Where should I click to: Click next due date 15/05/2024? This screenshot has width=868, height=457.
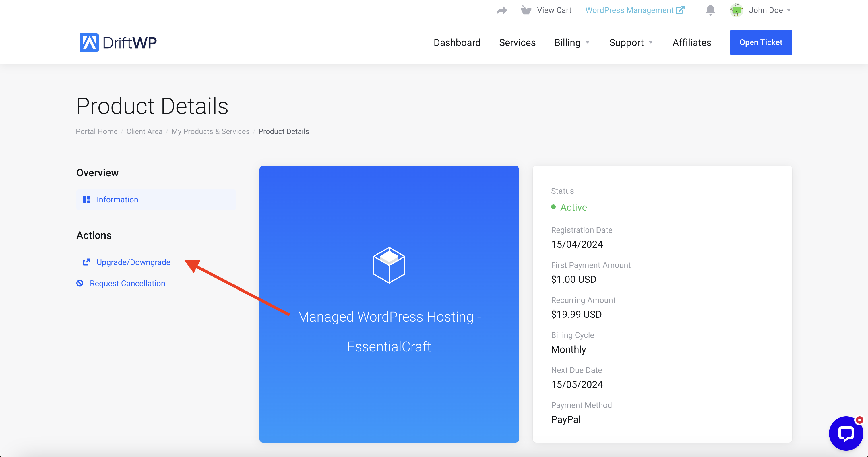click(577, 385)
